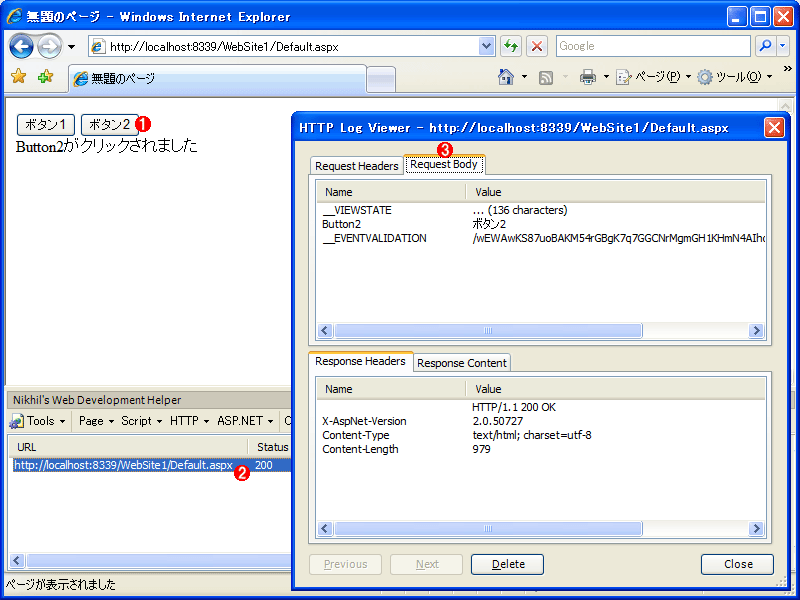Click the IE Back navigation arrow
This screenshot has height=600, width=800.
coord(21,47)
